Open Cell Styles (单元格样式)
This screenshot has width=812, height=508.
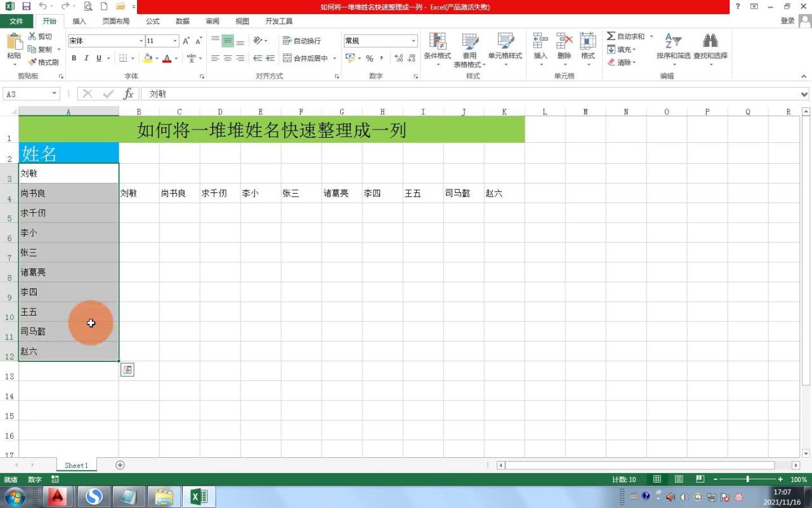pos(505,50)
